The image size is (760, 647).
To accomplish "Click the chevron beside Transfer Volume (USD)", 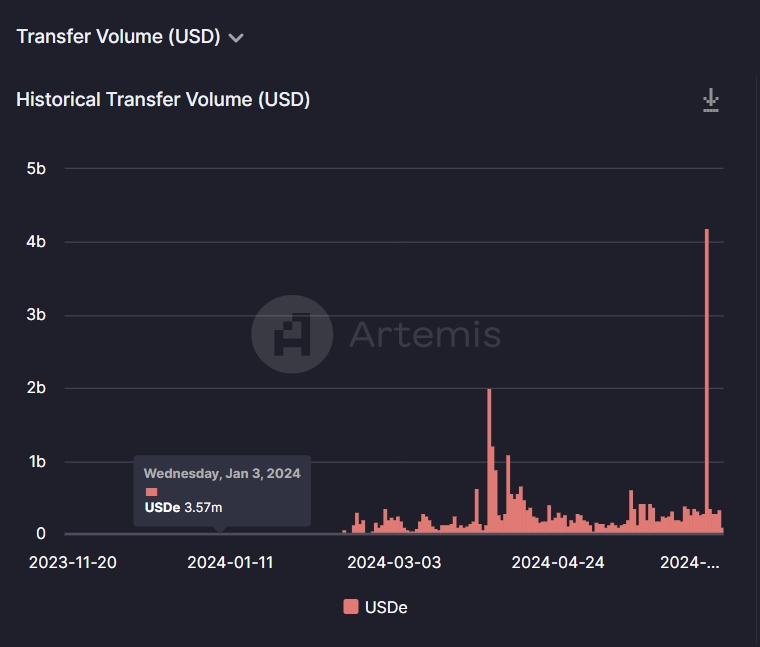I will 236,38.
